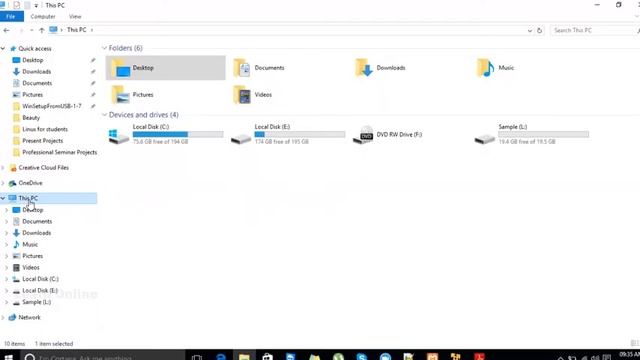Viewport: 640px width, 360px height.
Task: Click the Search This PC field
Action: pyautogui.click(x=594, y=30)
